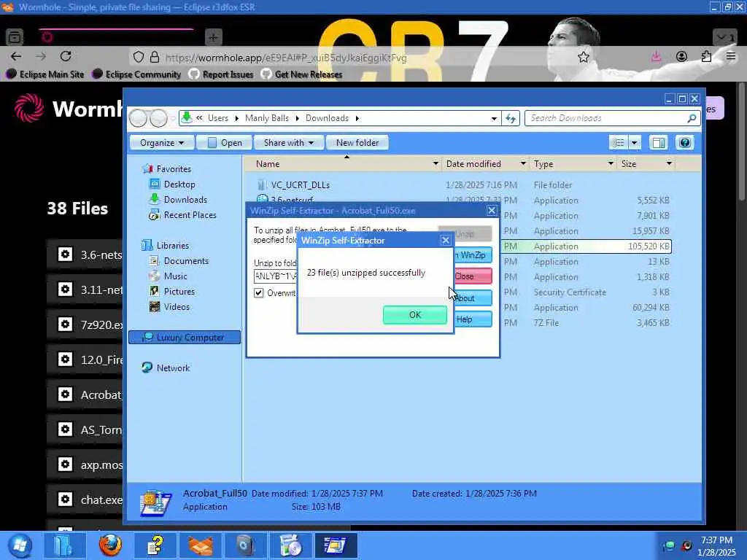Click the browser account icon
747x560 pixels.
click(682, 57)
